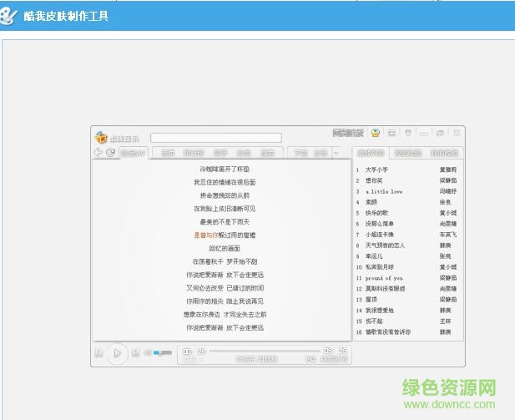515x420 pixels.
Task: Mute the volume speaker icon
Action: click(147, 354)
